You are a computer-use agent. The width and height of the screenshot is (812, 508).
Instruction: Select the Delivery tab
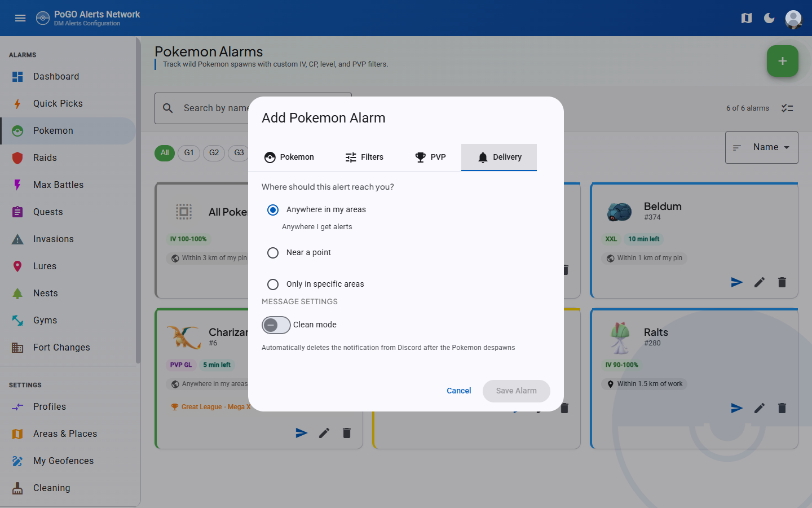(499, 157)
